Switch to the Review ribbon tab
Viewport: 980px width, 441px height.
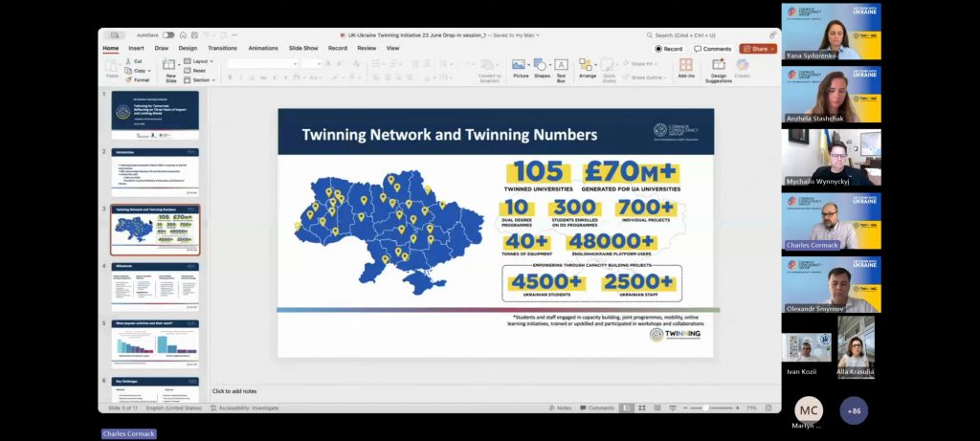point(367,48)
